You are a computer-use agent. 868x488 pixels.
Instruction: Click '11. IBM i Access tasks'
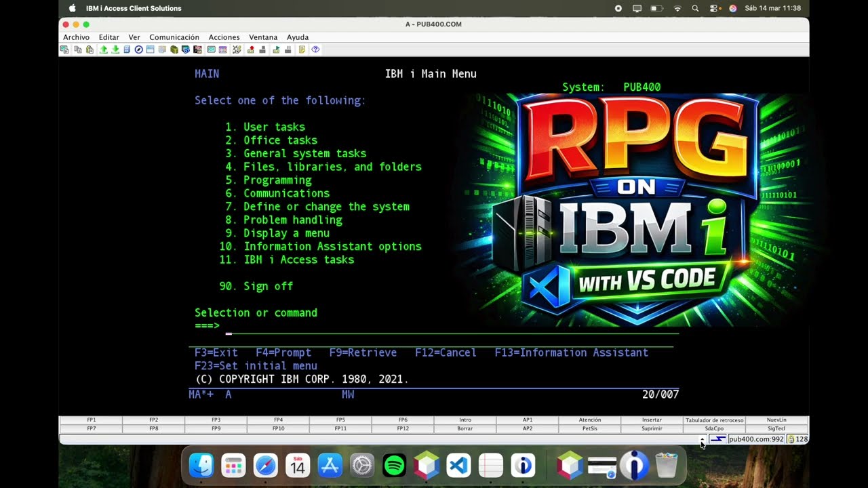tap(287, 260)
